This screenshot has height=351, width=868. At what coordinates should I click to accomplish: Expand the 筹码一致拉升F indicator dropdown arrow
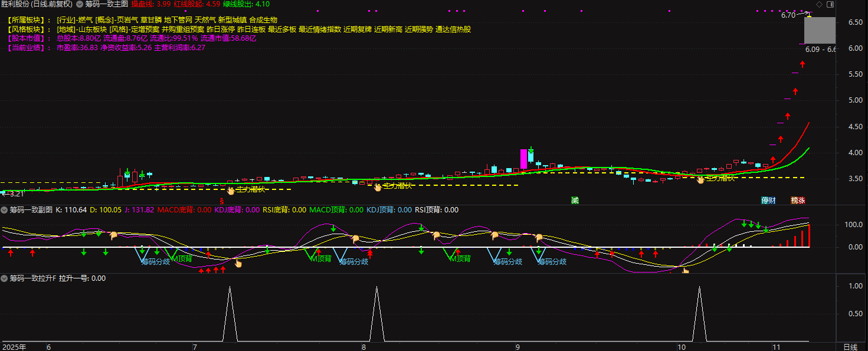point(4,278)
